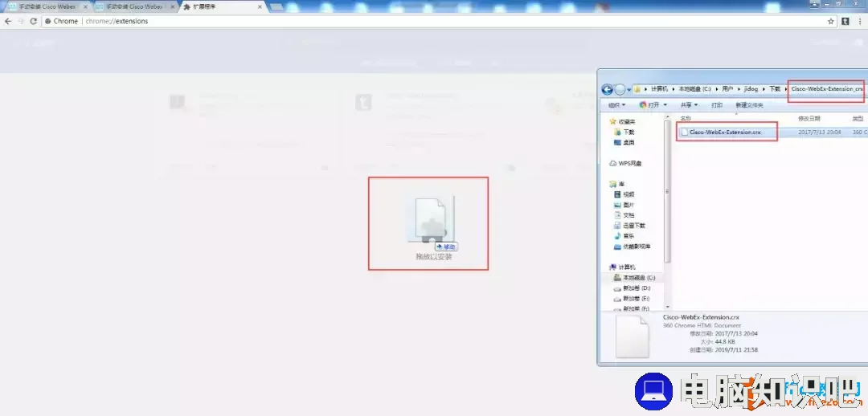This screenshot has height=416, width=868.
Task: Sort by the 名称 column header
Action: point(686,119)
